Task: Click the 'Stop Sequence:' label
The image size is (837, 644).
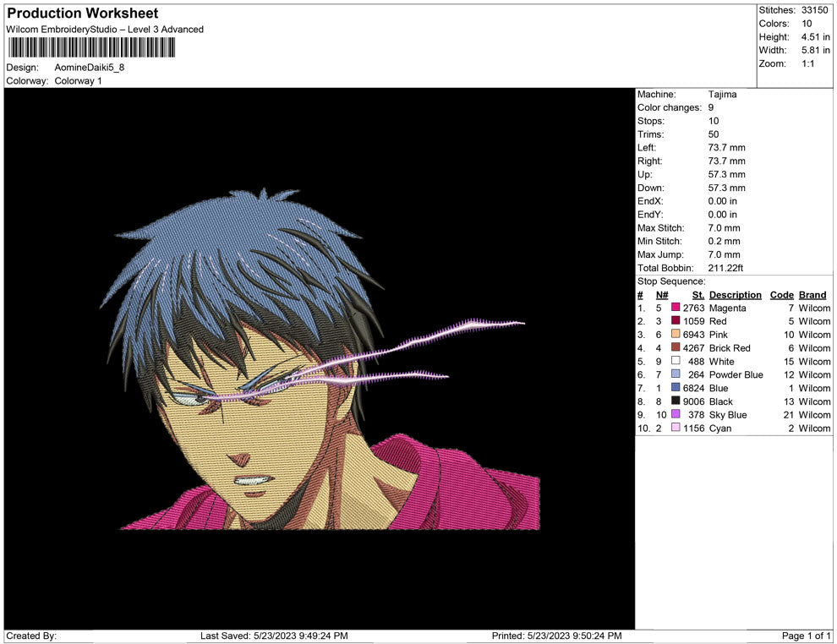Action: tap(671, 281)
